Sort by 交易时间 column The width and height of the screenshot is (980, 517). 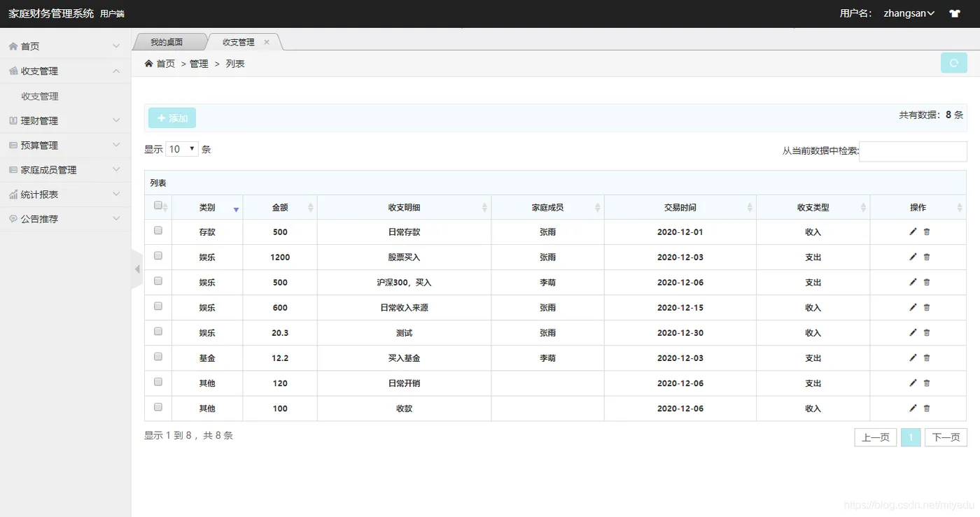tap(680, 207)
